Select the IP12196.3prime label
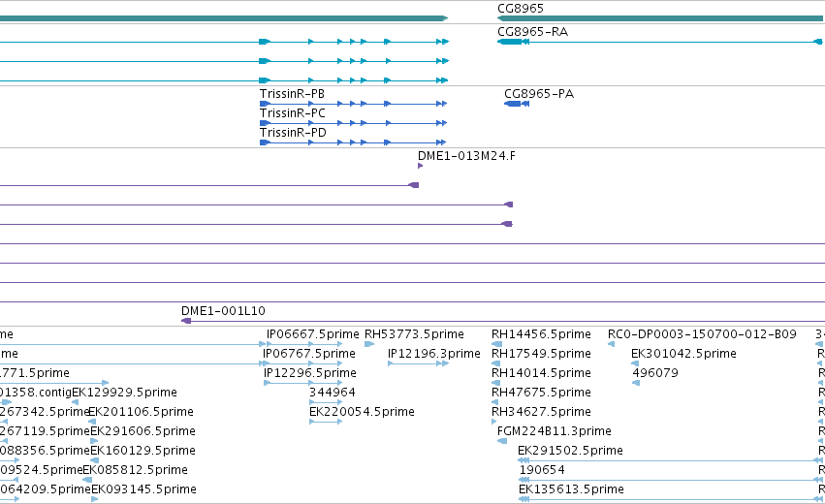The width and height of the screenshot is (825, 504). pyautogui.click(x=434, y=354)
